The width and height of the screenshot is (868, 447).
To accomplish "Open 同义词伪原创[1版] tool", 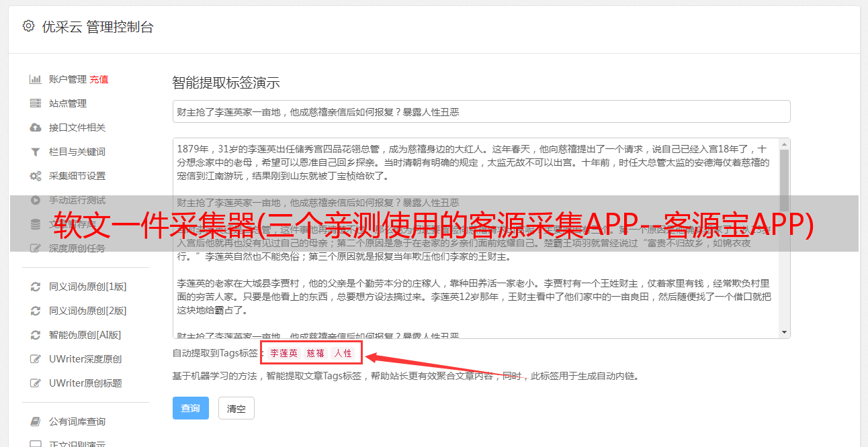I will (87, 287).
